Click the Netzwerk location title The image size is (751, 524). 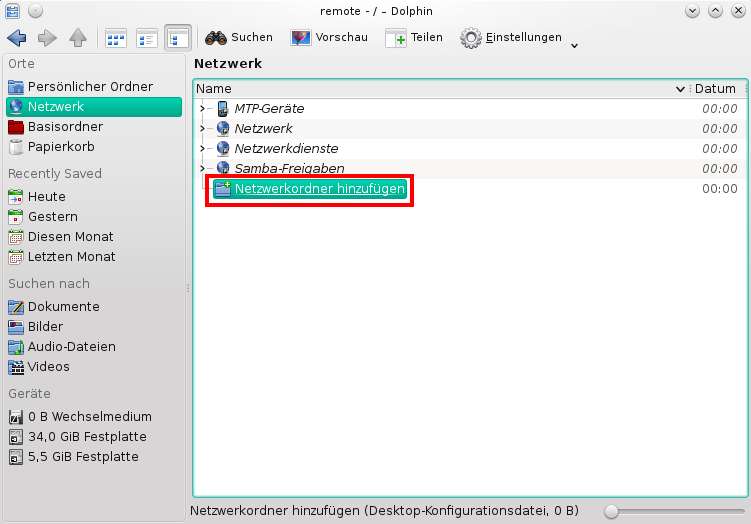coord(228,64)
